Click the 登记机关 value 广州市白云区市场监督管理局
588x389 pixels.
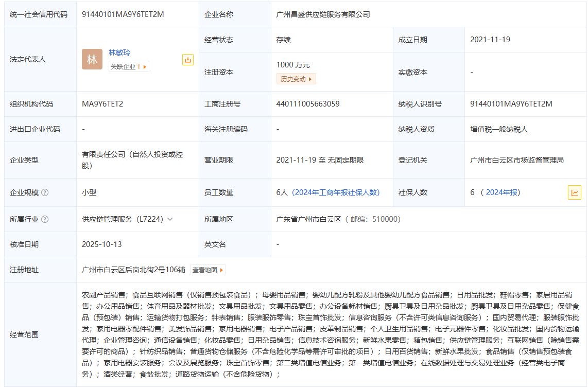[517, 160]
